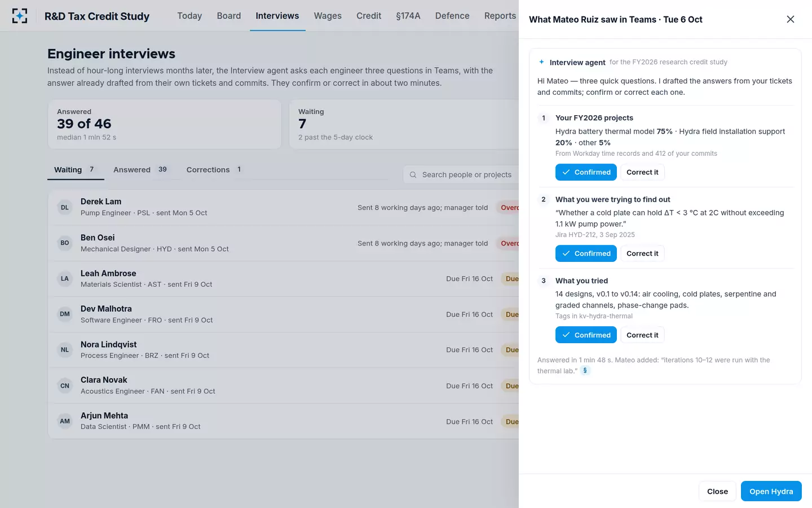Click the section mark citation badge

(x=585, y=371)
